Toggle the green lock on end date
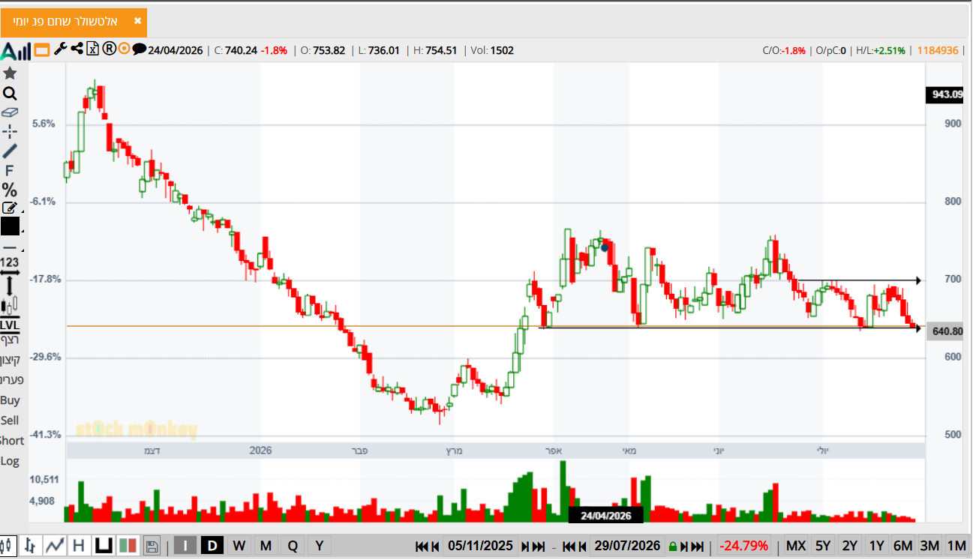The image size is (976, 560). [673, 547]
